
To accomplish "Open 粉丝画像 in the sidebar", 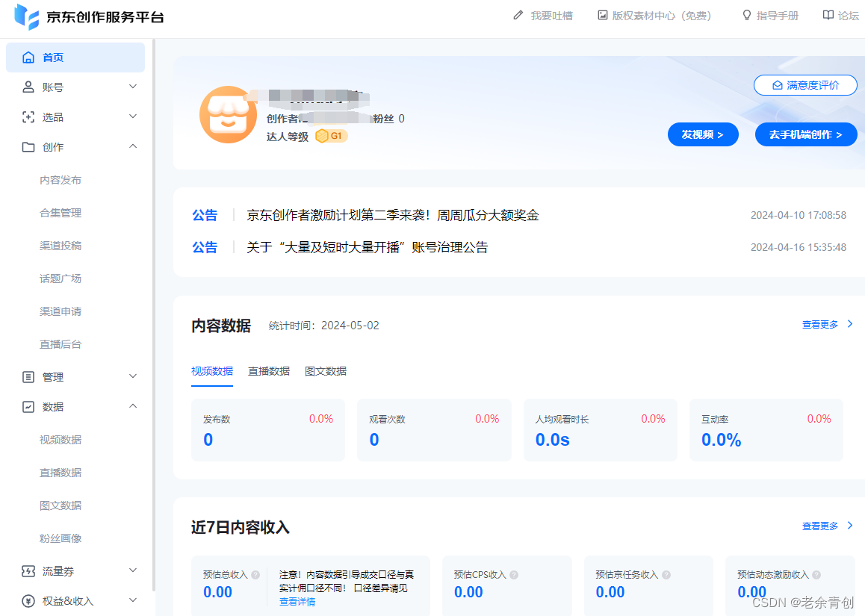I will coord(61,539).
